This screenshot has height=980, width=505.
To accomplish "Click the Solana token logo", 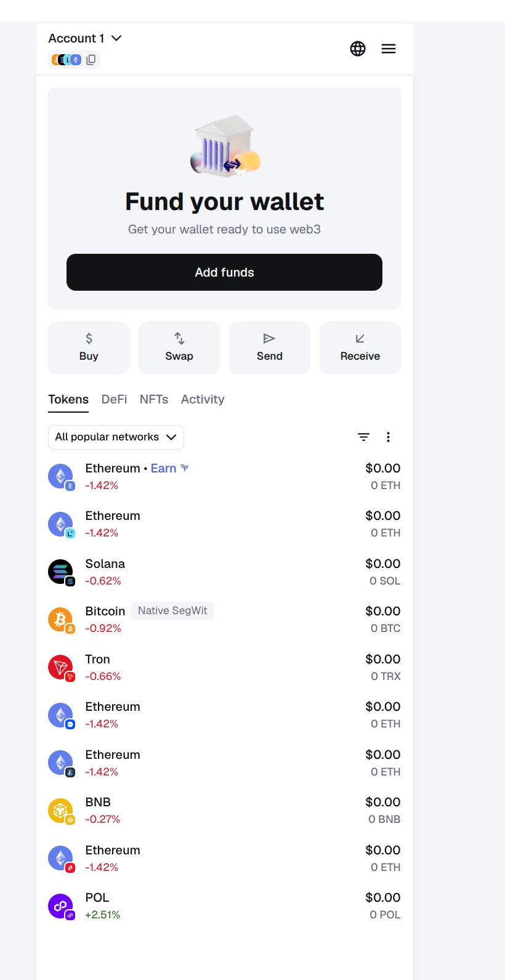I will [x=60, y=572].
